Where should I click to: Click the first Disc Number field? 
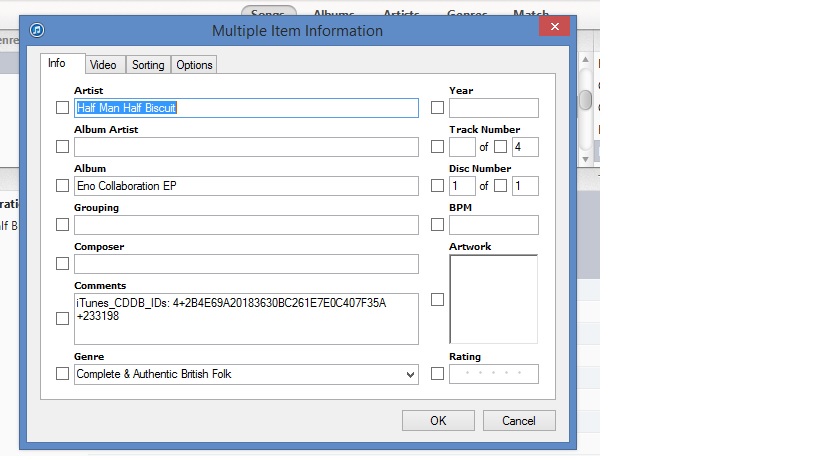coord(462,186)
